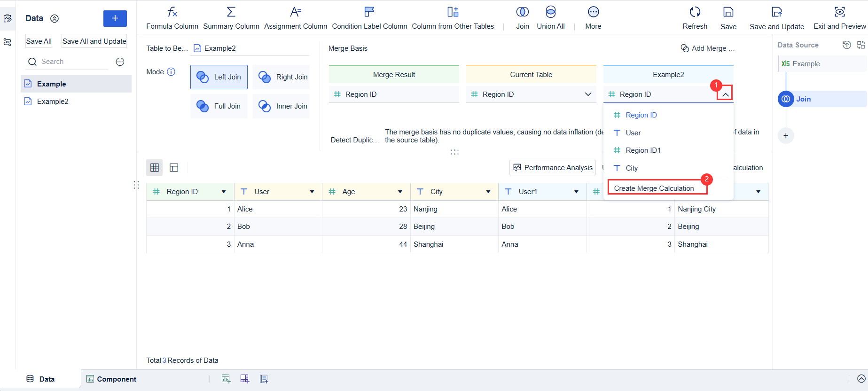The height and width of the screenshot is (391, 868).
Task: Expand Current Table Region ID dropdown
Action: (587, 94)
